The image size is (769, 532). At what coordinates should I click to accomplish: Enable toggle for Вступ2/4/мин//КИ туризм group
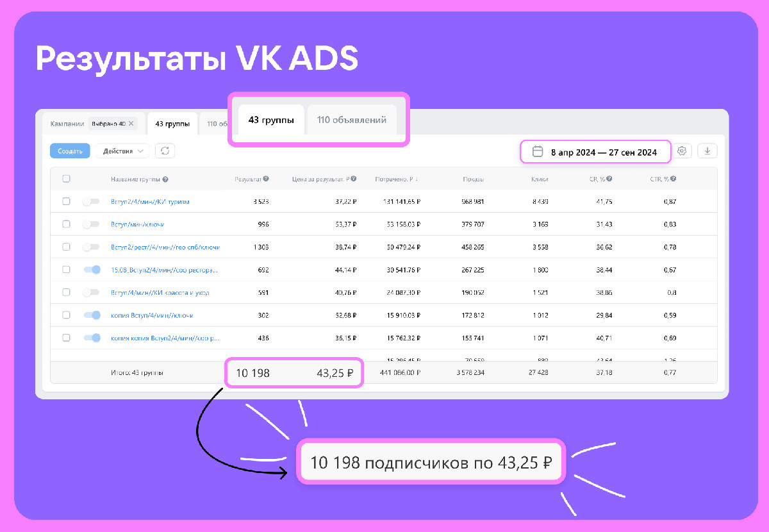91,201
